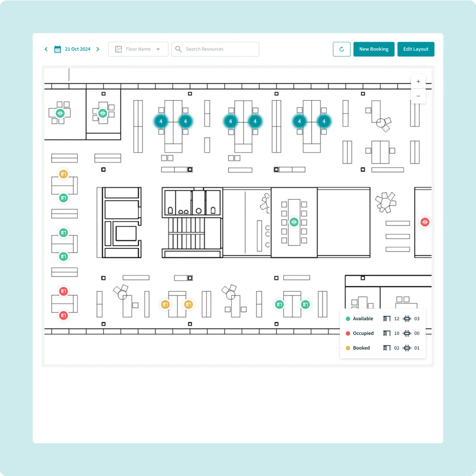Zoom in on the floor plan

point(418,81)
